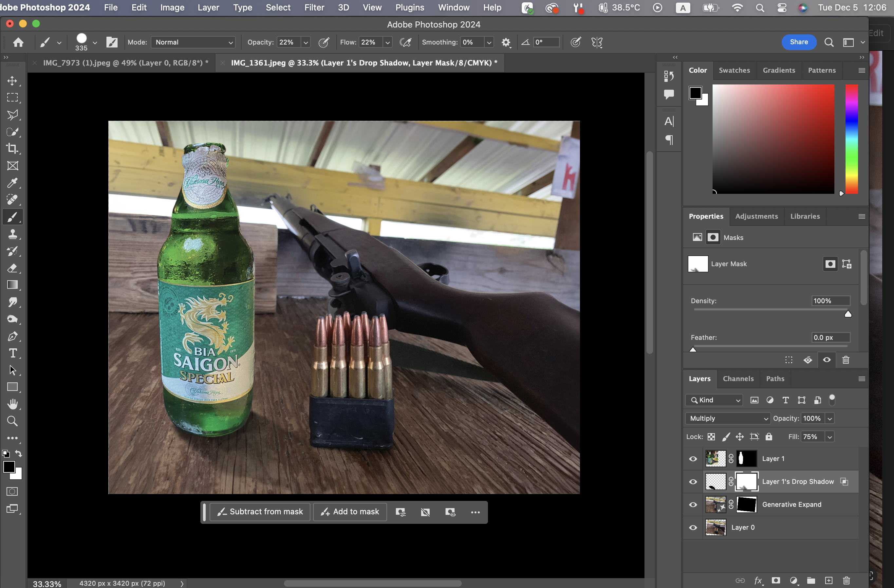This screenshot has width=894, height=588.
Task: Expand the brush Mode Normal dropdown
Action: 194,43
